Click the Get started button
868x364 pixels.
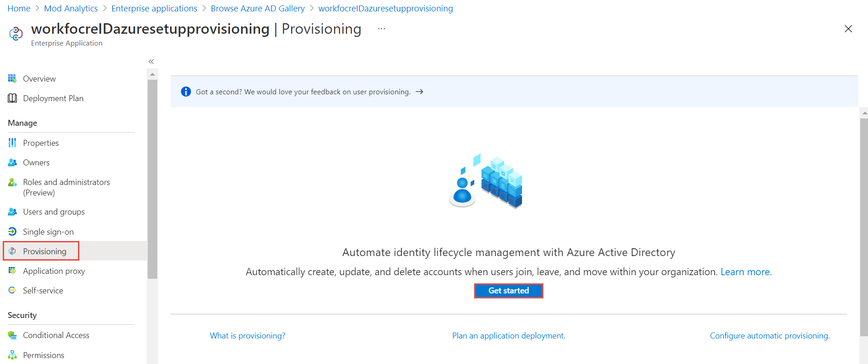click(509, 291)
